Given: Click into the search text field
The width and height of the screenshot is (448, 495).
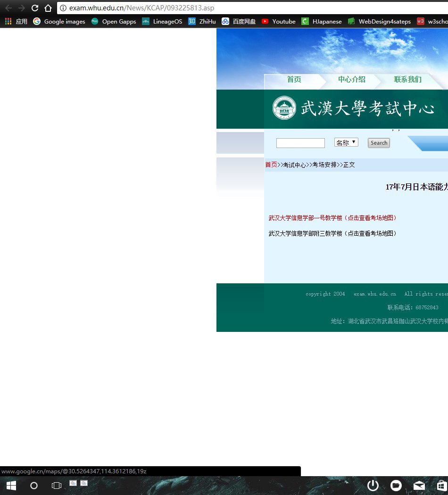Looking at the screenshot, I should point(300,143).
